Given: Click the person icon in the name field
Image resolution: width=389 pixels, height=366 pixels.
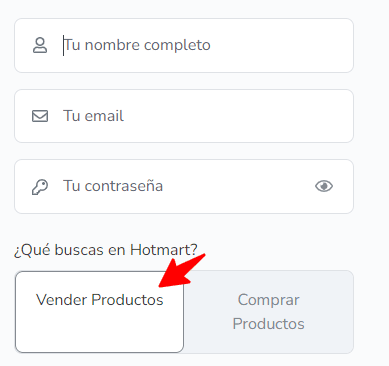Looking at the screenshot, I should click(40, 45).
